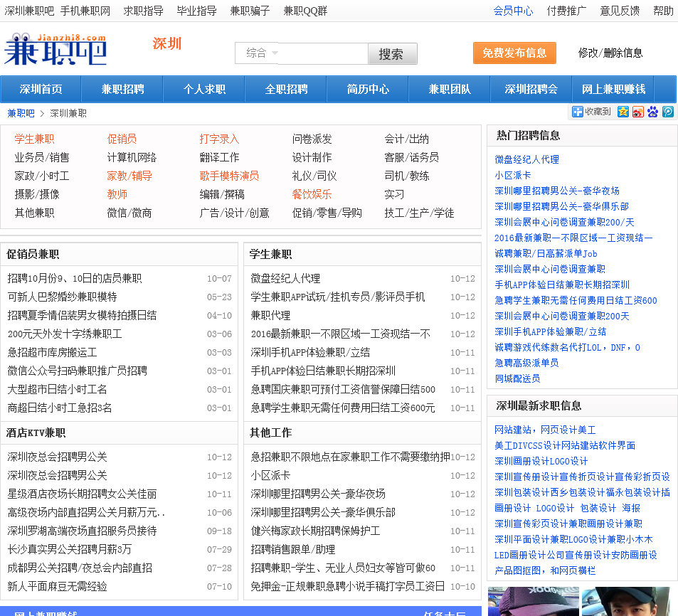Open the 家教/辅导 category
The image size is (678, 616).
[129, 176]
